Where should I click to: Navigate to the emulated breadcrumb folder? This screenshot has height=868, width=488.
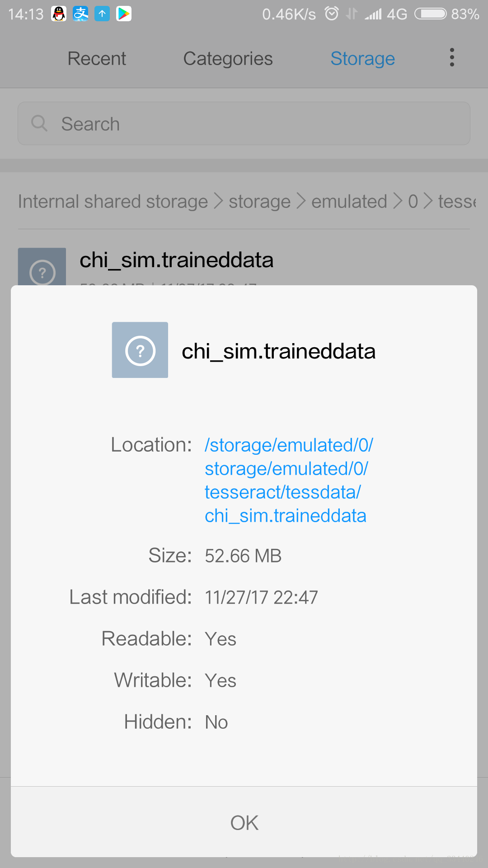click(x=349, y=201)
